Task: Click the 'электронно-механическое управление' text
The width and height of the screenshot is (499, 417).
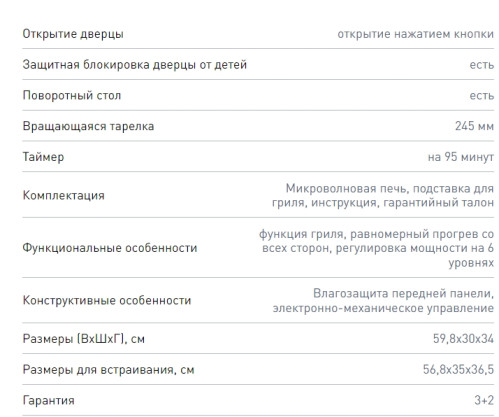Action: [383, 308]
